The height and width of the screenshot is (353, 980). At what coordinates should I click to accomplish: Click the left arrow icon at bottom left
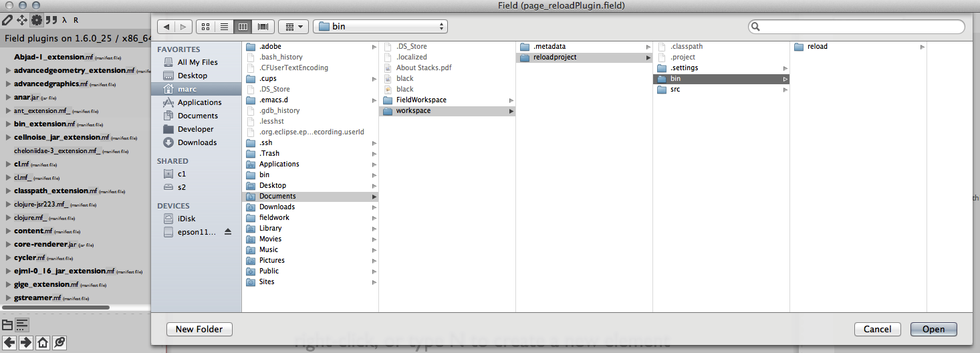pyautogui.click(x=9, y=343)
